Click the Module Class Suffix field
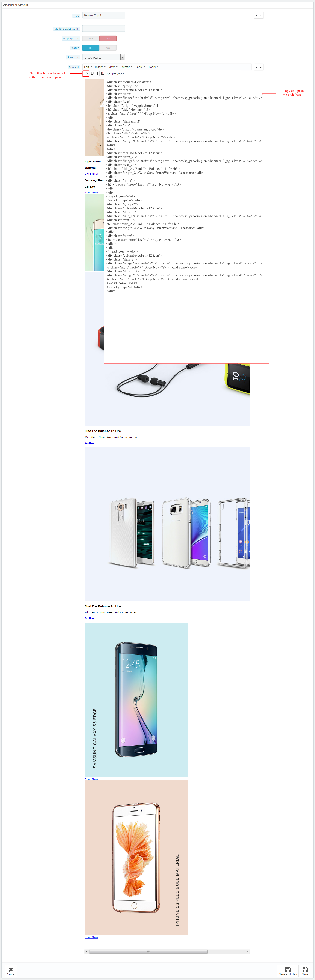Screen dimensions: 315x980 point(104,28)
